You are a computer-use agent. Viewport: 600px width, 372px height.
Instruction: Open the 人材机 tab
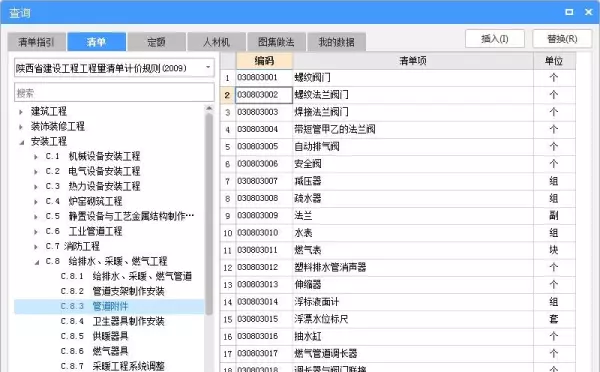[216, 42]
